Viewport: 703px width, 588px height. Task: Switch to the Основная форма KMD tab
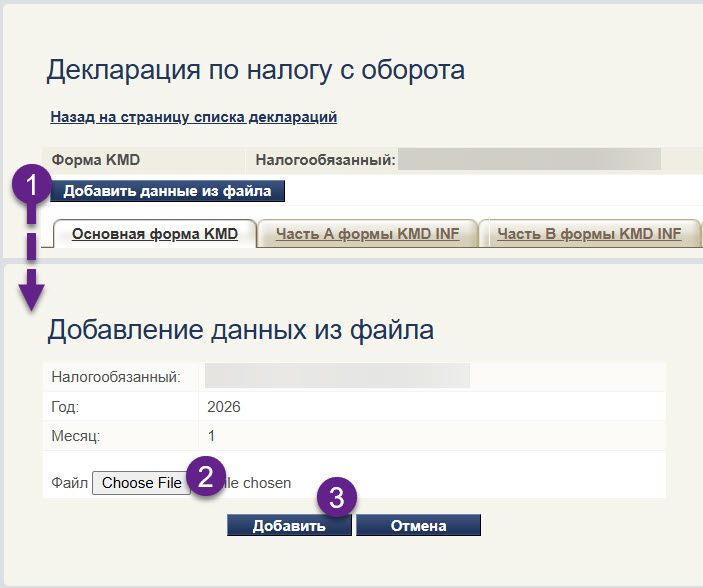(x=154, y=234)
